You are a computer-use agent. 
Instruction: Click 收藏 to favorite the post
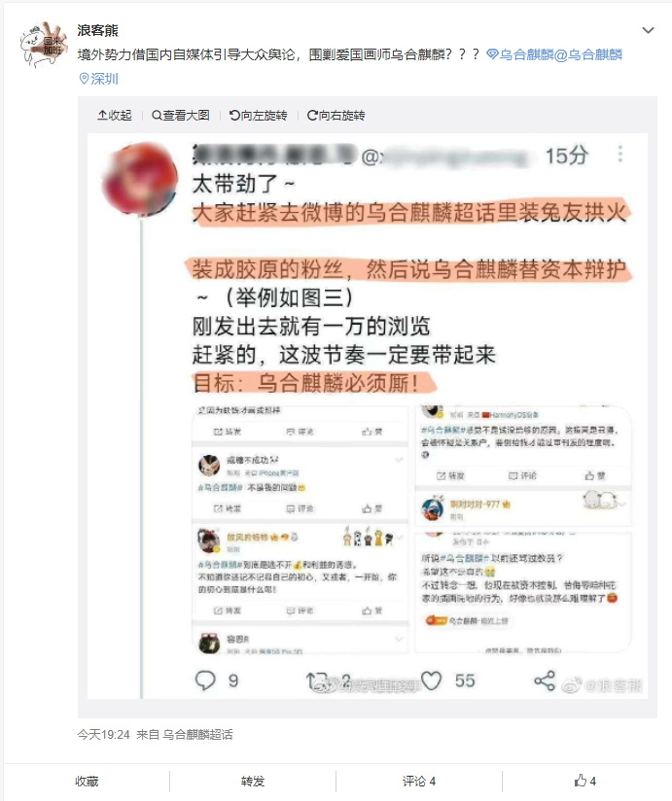click(x=87, y=782)
